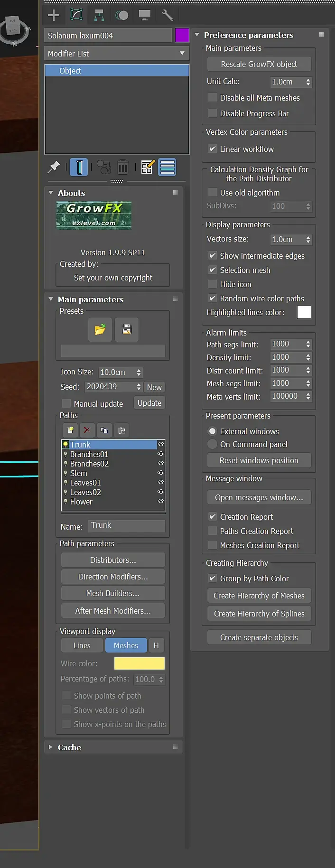Toggle Show end result icon
This screenshot has height=868, width=335.
click(x=79, y=167)
